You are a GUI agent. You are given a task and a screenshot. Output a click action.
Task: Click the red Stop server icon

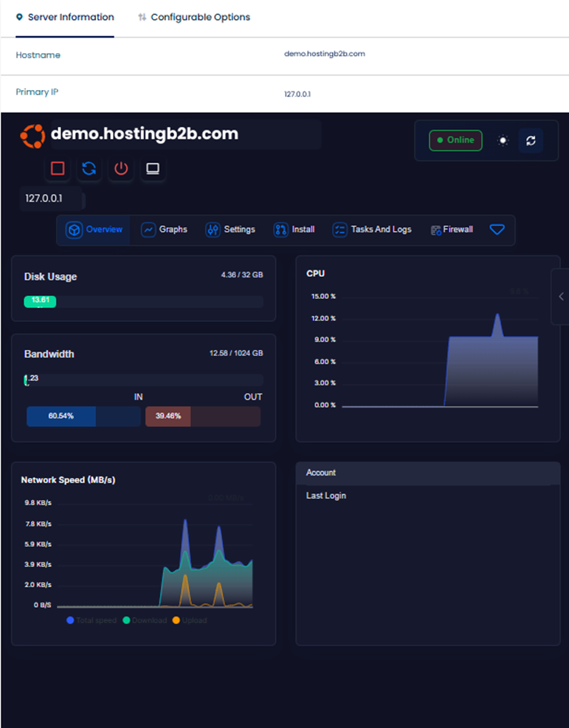(58, 169)
